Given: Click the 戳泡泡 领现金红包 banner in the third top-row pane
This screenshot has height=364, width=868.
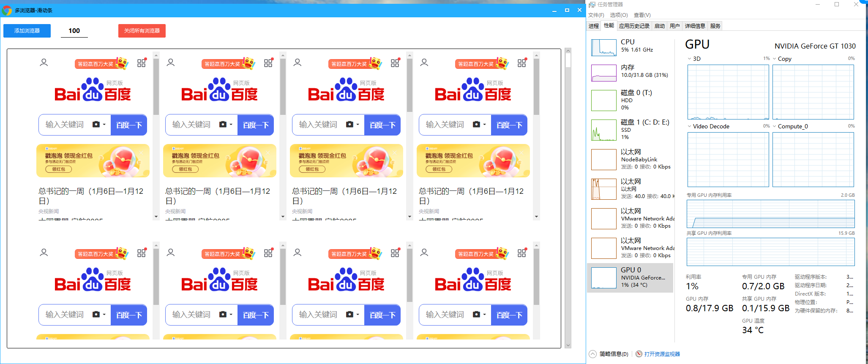Looking at the screenshot, I should (347, 161).
